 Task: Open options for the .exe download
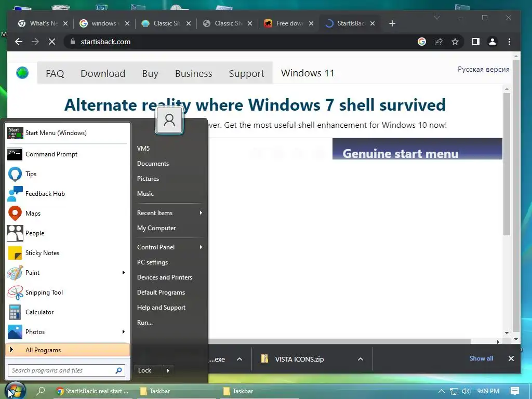pos(240,359)
